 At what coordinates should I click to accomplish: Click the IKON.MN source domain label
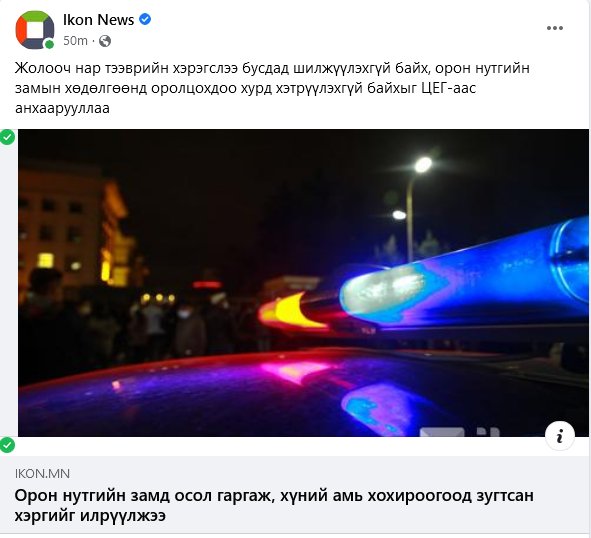(42, 474)
